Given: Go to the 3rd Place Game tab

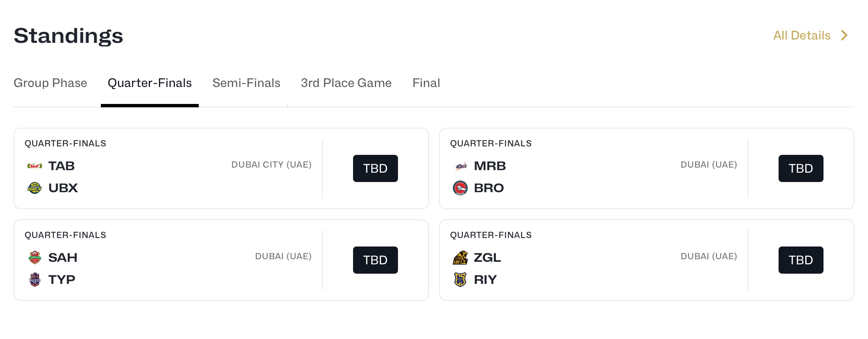Looking at the screenshot, I should point(346,83).
